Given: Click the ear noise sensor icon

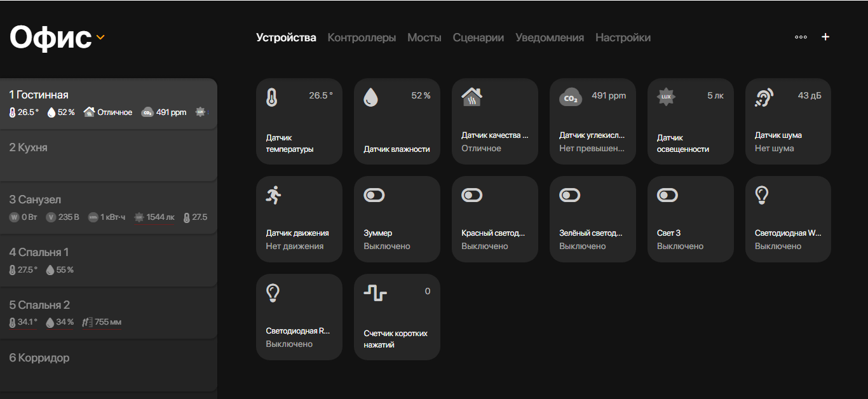Looking at the screenshot, I should pyautogui.click(x=764, y=97).
